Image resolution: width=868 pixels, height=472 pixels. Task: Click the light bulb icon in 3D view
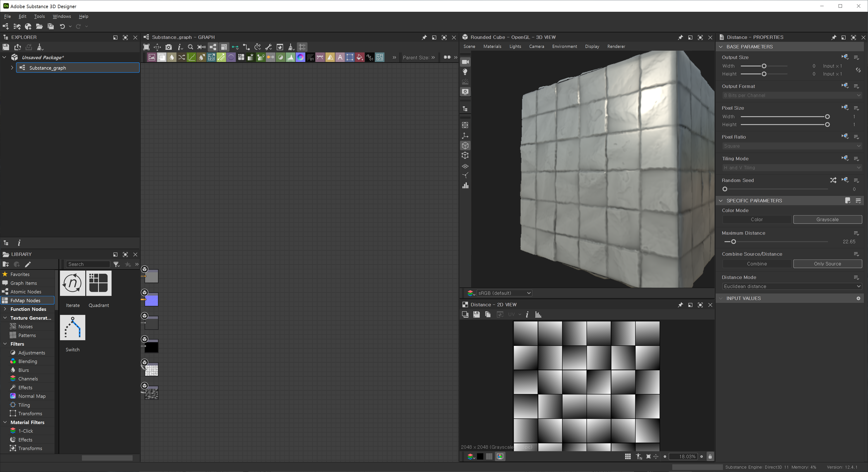pos(465,72)
